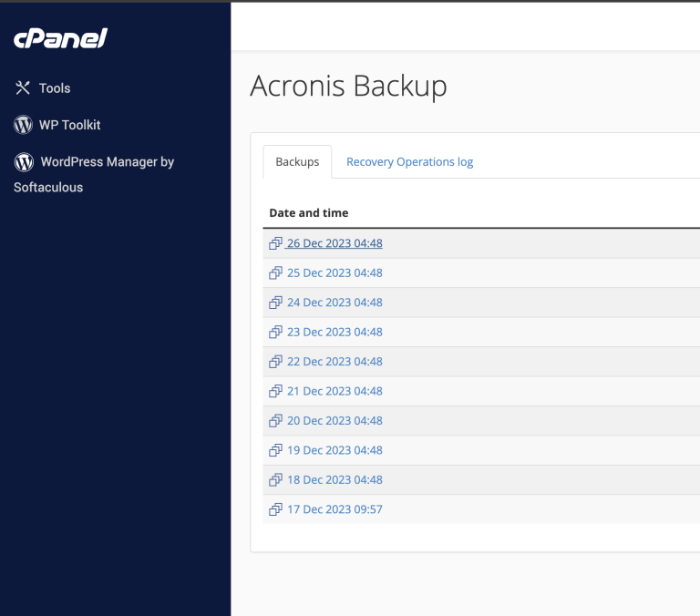Open the 19 Dec 2023 04:48 backup
The image size is (700, 616).
[x=335, y=450]
